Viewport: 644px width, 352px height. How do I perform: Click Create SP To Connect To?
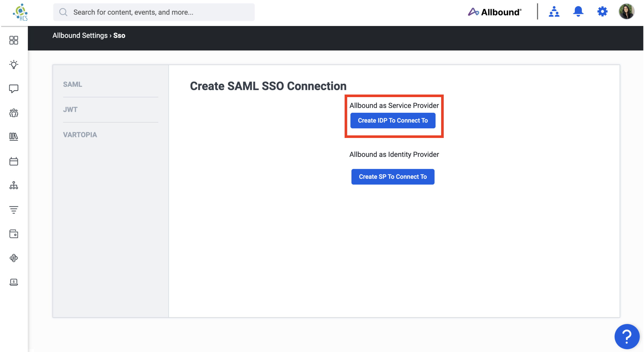pos(392,176)
